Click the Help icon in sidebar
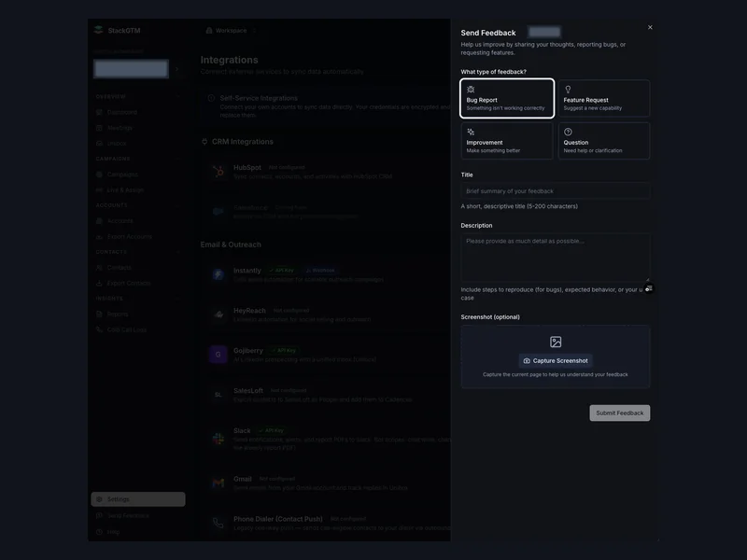 pos(99,531)
